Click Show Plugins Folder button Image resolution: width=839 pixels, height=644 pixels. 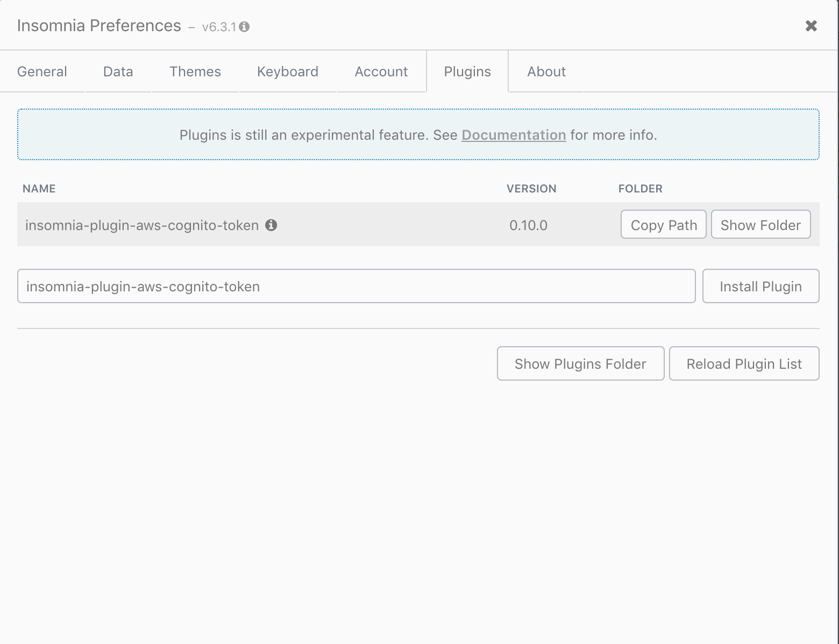click(x=581, y=364)
